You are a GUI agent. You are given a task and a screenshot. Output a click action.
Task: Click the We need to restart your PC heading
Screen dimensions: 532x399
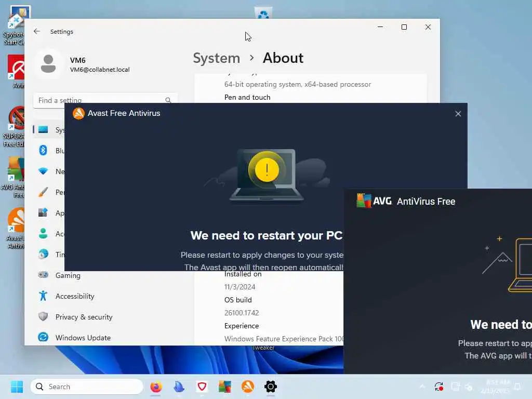tap(267, 235)
